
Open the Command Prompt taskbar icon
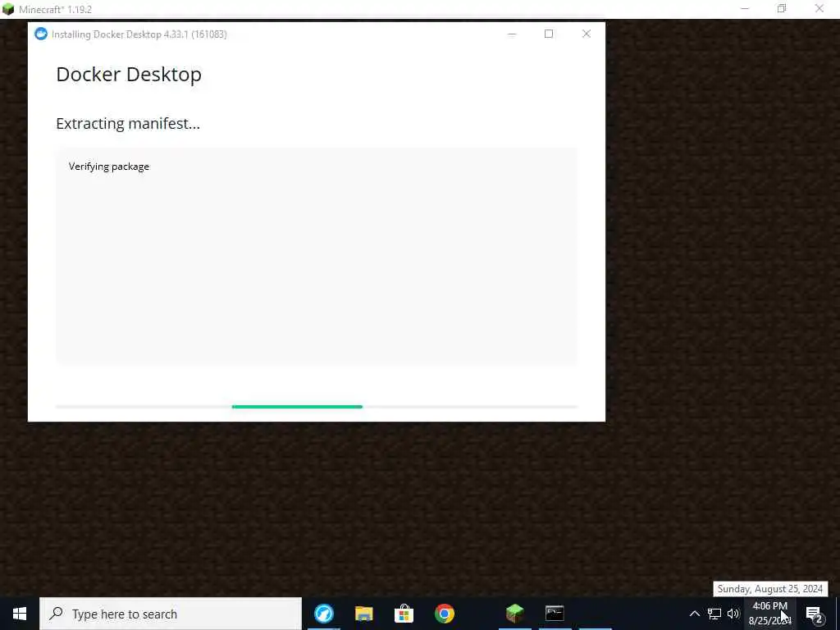[555, 614]
